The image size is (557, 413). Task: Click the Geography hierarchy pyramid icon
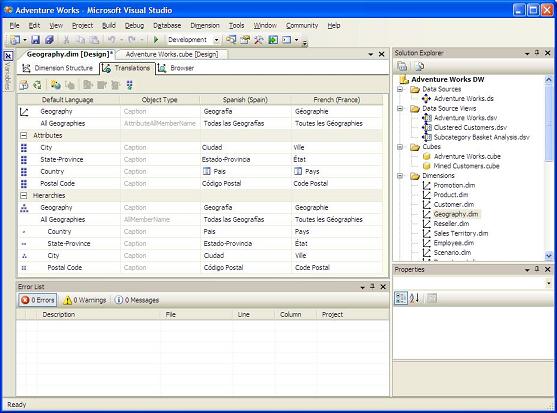tap(24, 208)
